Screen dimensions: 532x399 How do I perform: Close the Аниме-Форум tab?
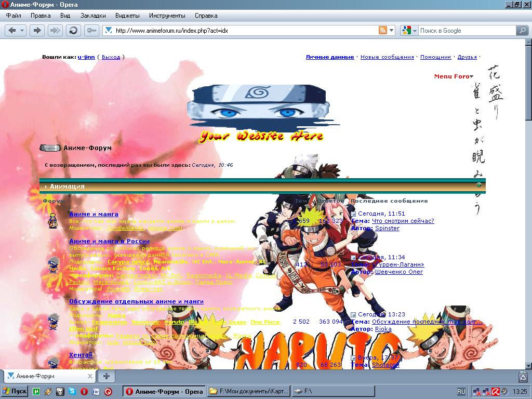(90, 376)
